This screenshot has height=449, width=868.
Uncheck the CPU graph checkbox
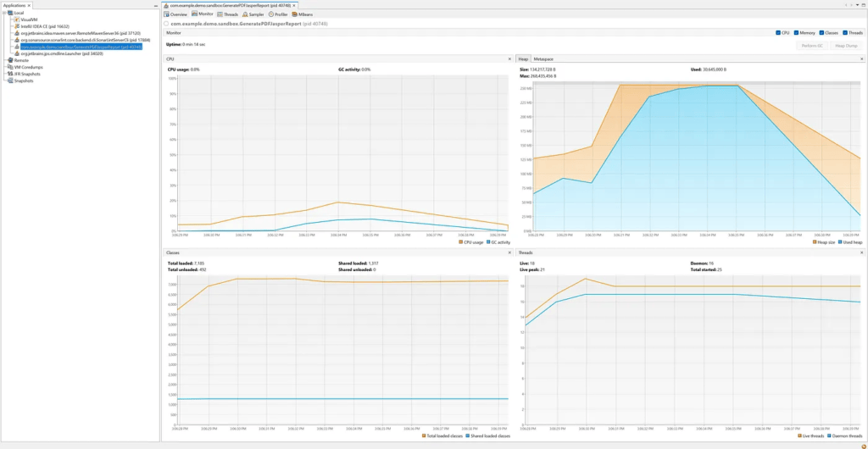click(x=778, y=33)
